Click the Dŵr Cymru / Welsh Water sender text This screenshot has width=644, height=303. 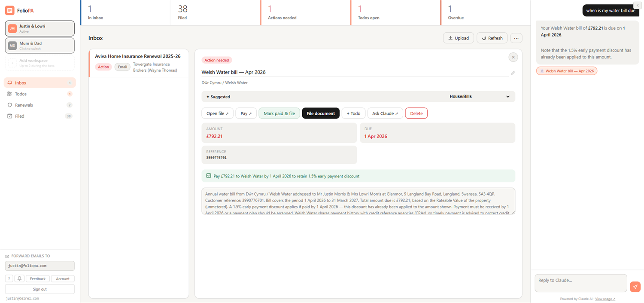point(225,83)
